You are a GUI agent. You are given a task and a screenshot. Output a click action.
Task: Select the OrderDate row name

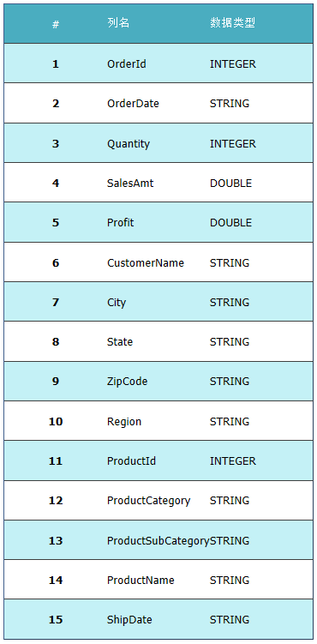(x=133, y=104)
